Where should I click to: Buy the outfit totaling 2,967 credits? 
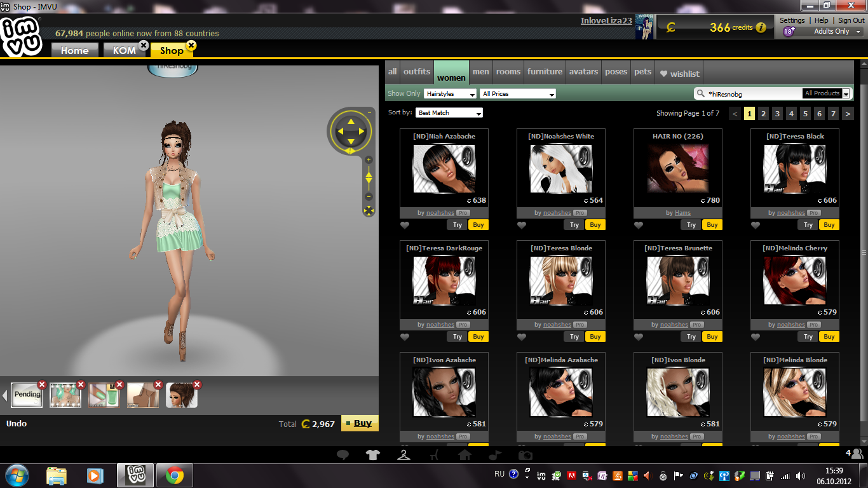tap(360, 423)
